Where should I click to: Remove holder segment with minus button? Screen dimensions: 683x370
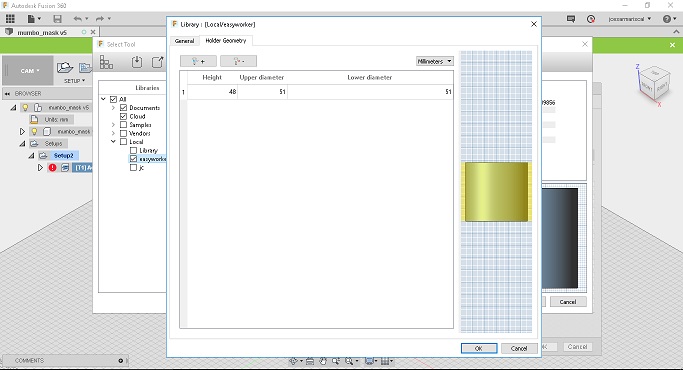238,61
